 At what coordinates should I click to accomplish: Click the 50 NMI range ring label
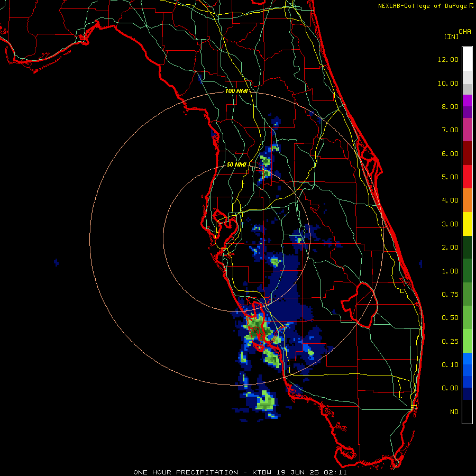click(236, 164)
